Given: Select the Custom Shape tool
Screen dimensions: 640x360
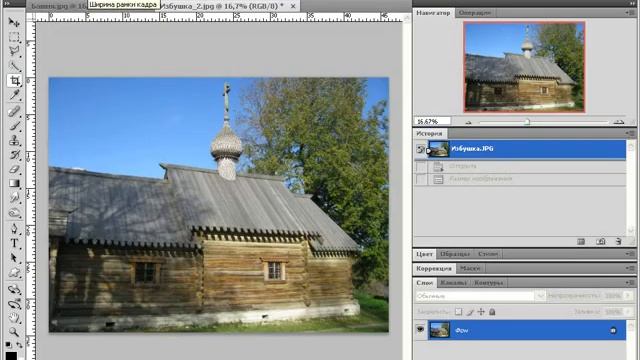Looking at the screenshot, I should (x=14, y=273).
